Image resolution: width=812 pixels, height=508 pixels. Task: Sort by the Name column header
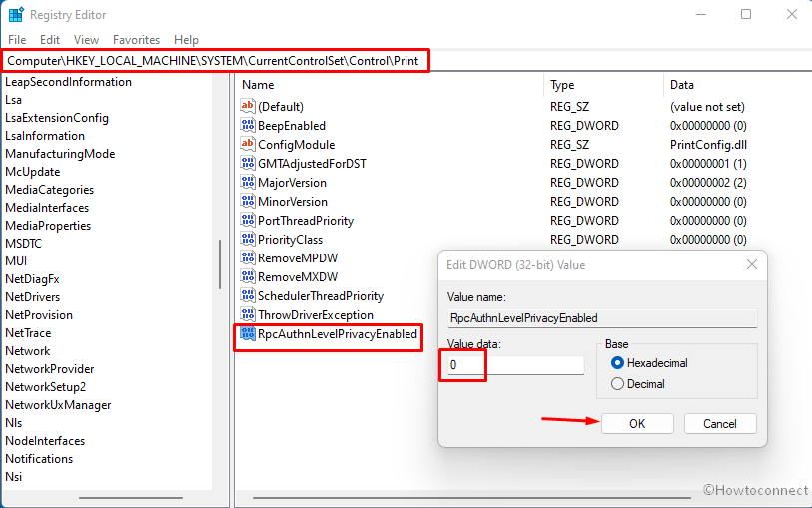click(258, 85)
